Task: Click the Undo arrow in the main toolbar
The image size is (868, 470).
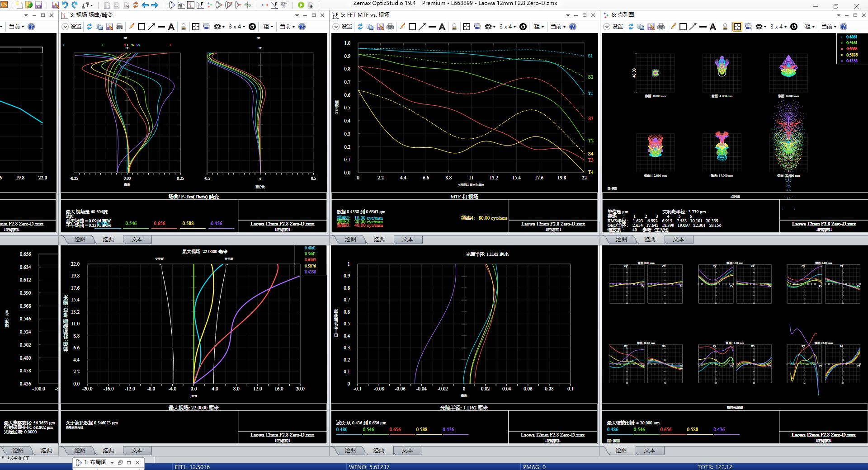Action: tap(65, 5)
